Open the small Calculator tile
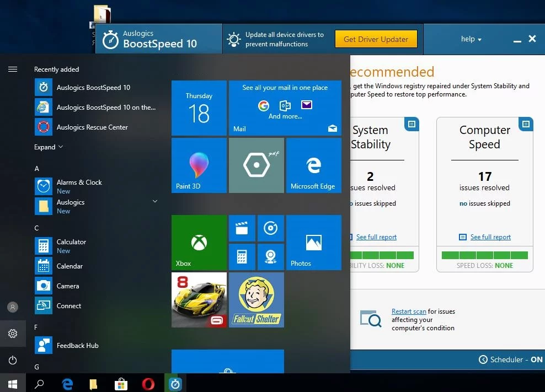The image size is (545, 392). point(242,257)
